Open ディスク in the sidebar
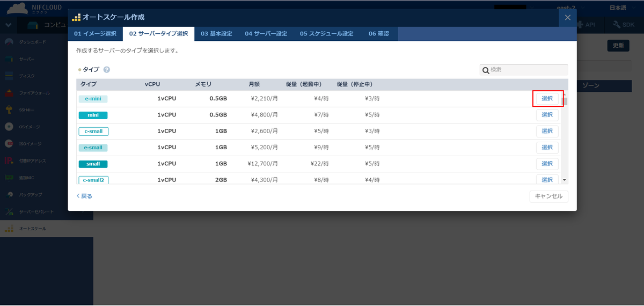This screenshot has height=306, width=644. (27, 76)
